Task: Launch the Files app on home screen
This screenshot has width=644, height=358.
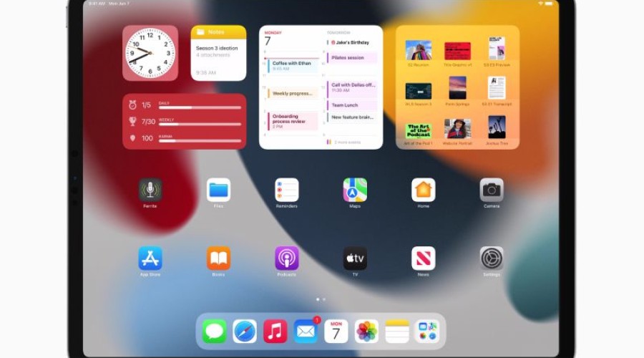Action: point(218,190)
